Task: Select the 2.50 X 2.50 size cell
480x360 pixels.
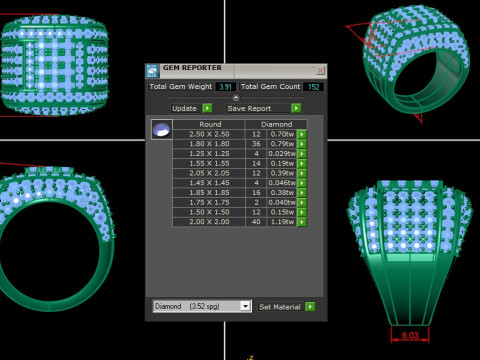Action: point(209,134)
